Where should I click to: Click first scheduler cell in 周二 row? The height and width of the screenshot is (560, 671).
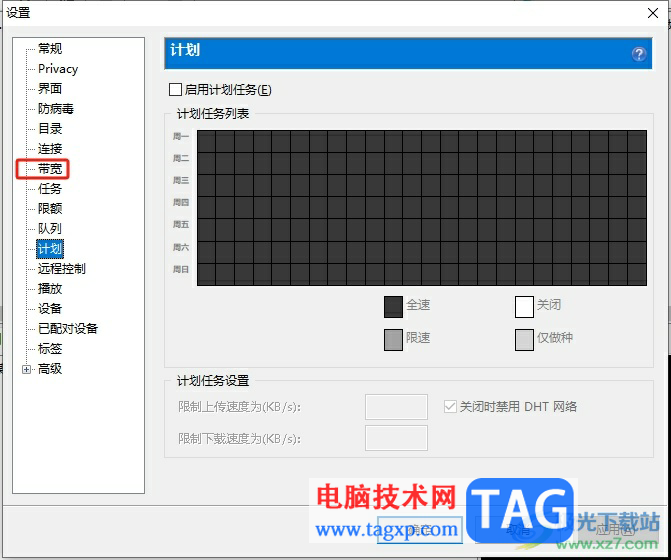206,163
